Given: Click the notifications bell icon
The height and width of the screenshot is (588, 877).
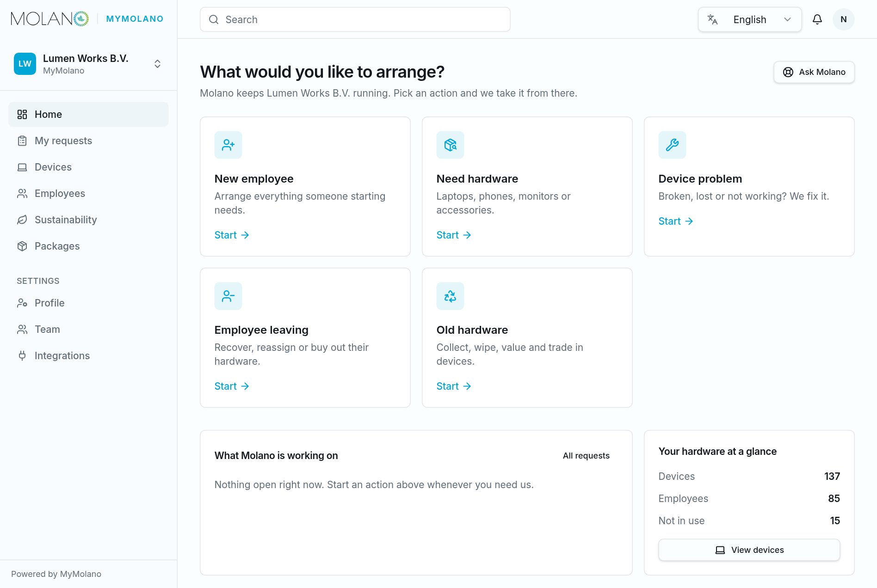Looking at the screenshot, I should pyautogui.click(x=817, y=19).
